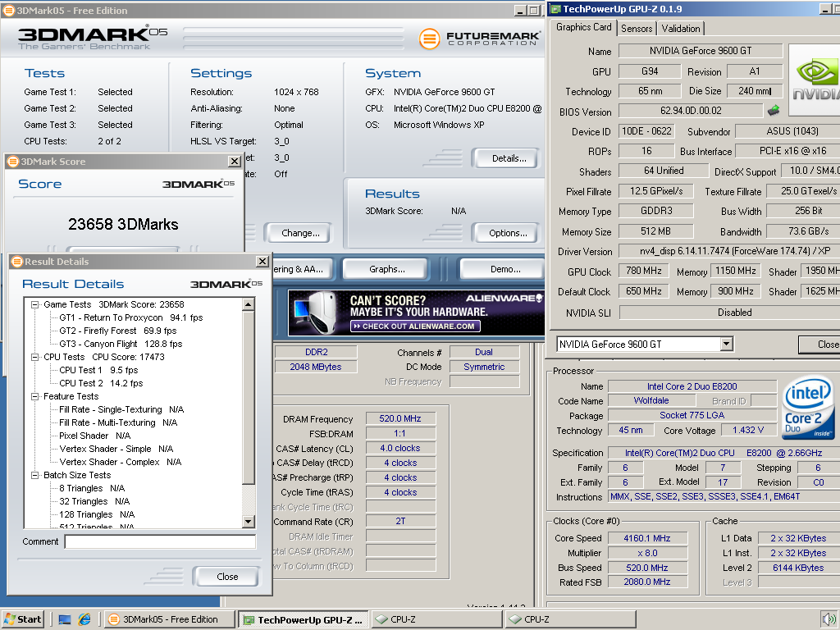Select GT3 - Canyon Flight row
Viewport: 840px width, 630px height.
click(121, 344)
